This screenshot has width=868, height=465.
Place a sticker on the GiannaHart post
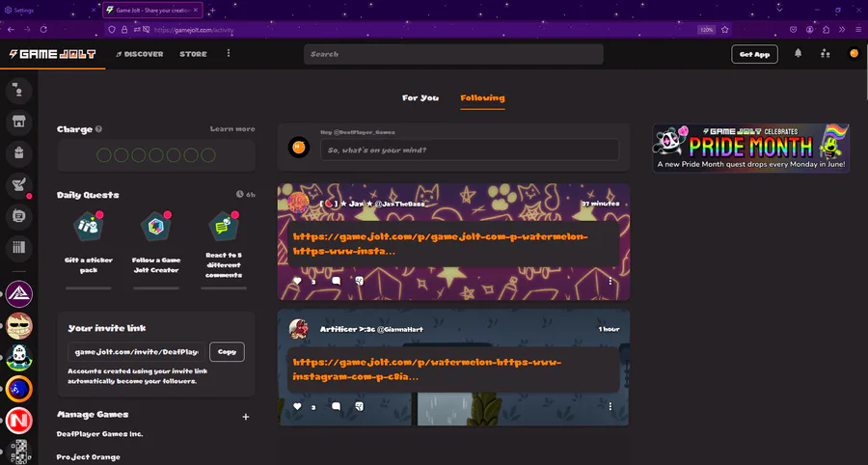tap(360, 406)
